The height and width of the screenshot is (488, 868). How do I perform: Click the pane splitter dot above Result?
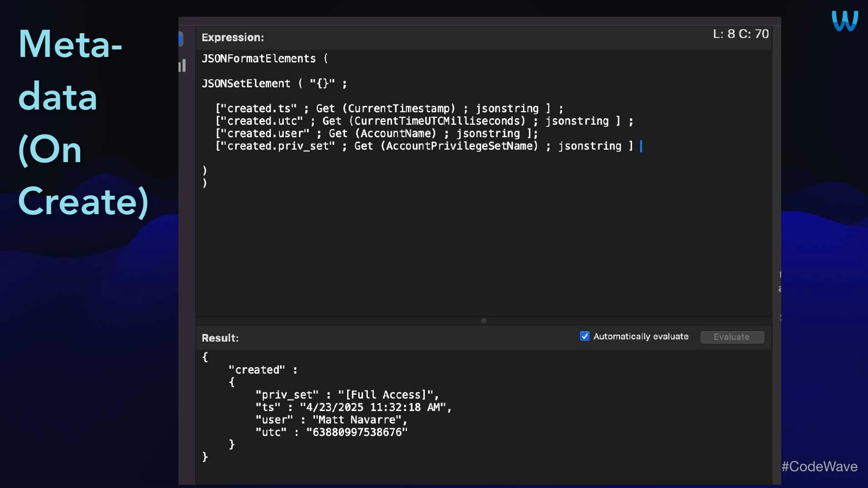pyautogui.click(x=483, y=320)
